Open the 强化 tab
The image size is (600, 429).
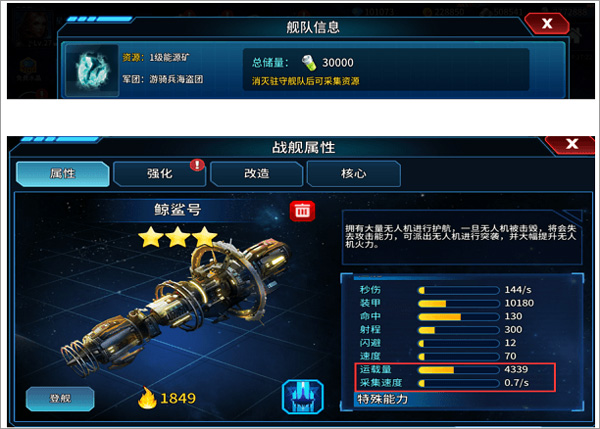click(x=160, y=174)
